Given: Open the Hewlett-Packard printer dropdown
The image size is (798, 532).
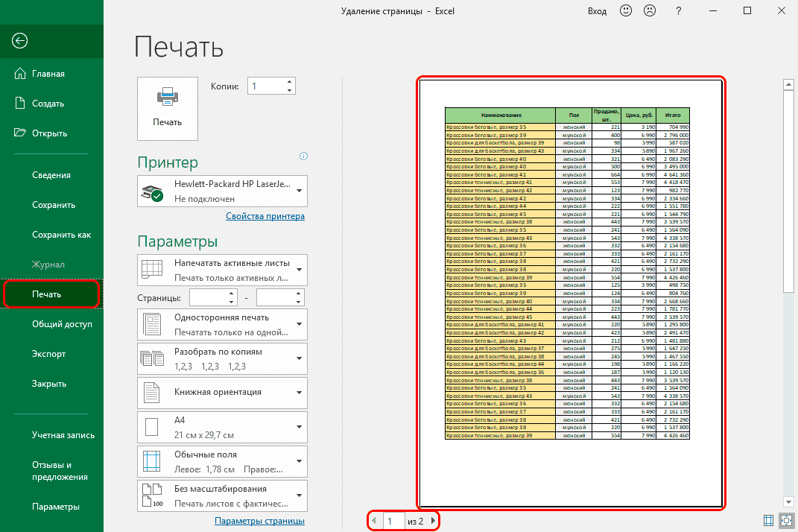Looking at the screenshot, I should coord(222,191).
